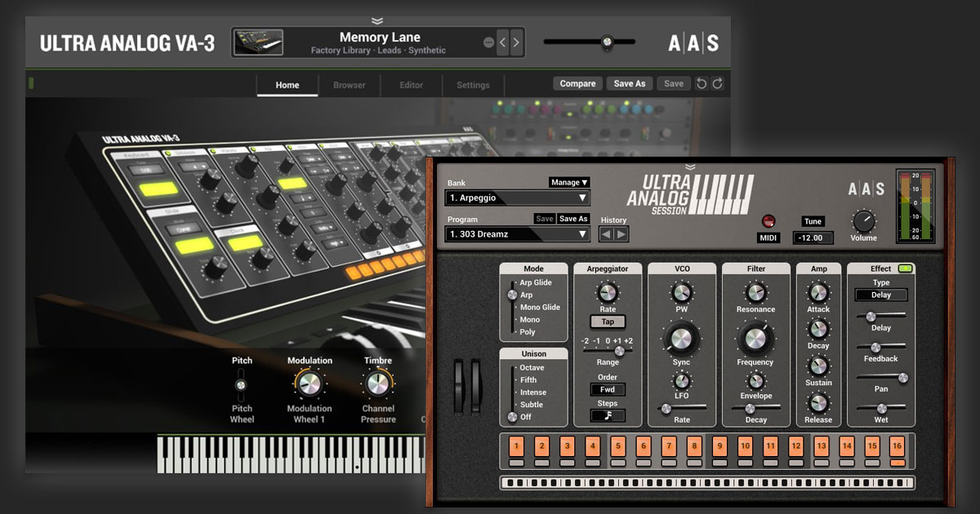
Task: Activate step pad number 9
Action: (x=719, y=447)
